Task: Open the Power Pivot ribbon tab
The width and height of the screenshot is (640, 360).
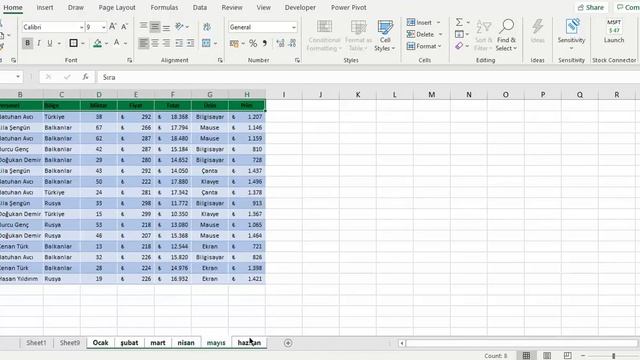Action: pyautogui.click(x=349, y=7)
